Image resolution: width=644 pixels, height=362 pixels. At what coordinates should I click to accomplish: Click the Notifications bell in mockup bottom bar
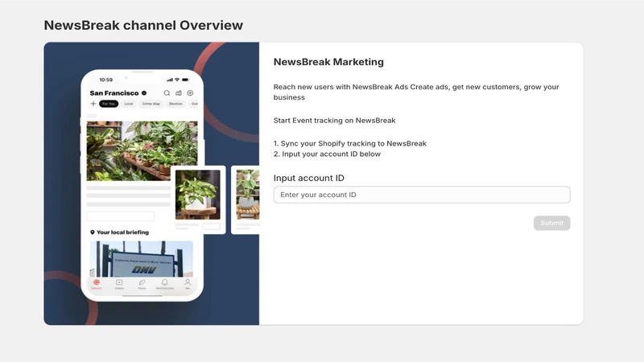[165, 284]
